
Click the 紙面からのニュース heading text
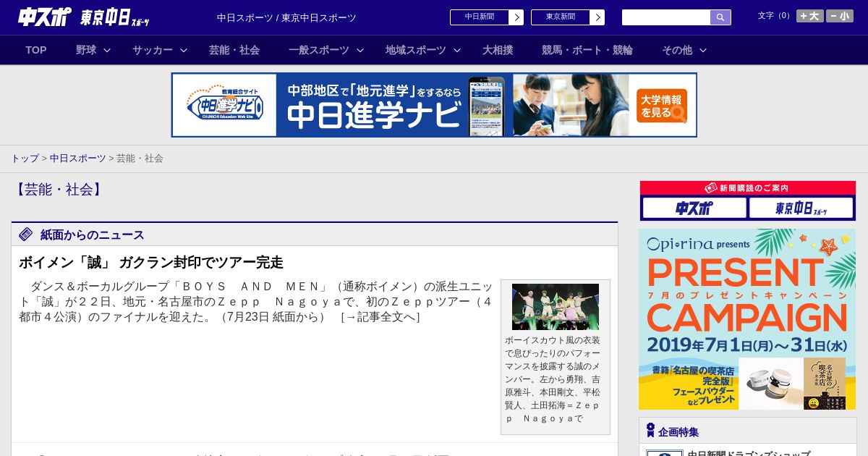click(x=93, y=235)
